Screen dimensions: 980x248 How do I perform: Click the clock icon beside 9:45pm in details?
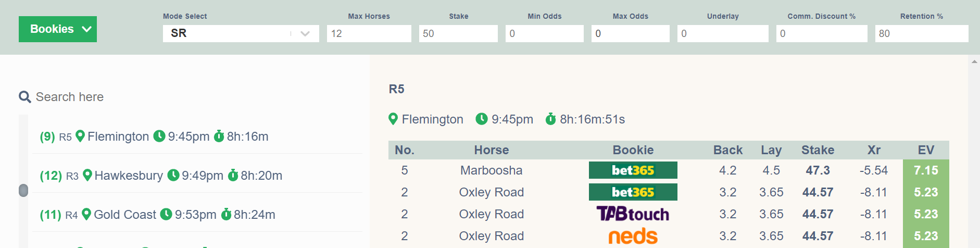[482, 119]
